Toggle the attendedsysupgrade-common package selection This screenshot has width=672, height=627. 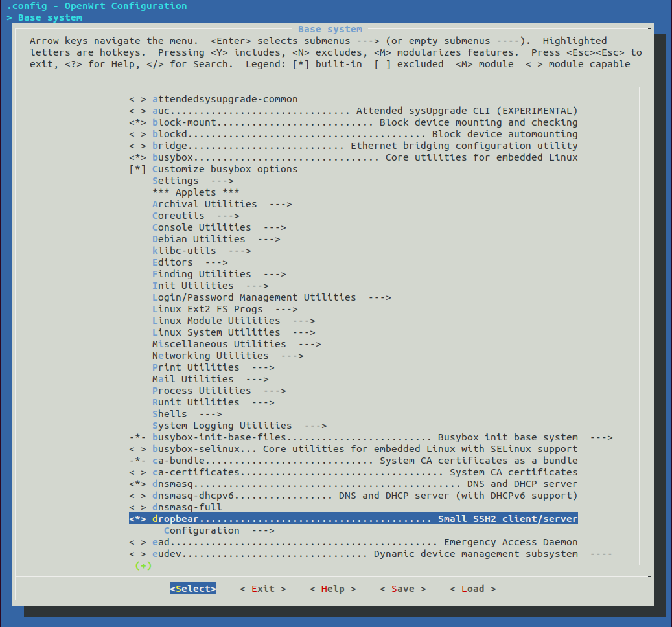coord(213,99)
